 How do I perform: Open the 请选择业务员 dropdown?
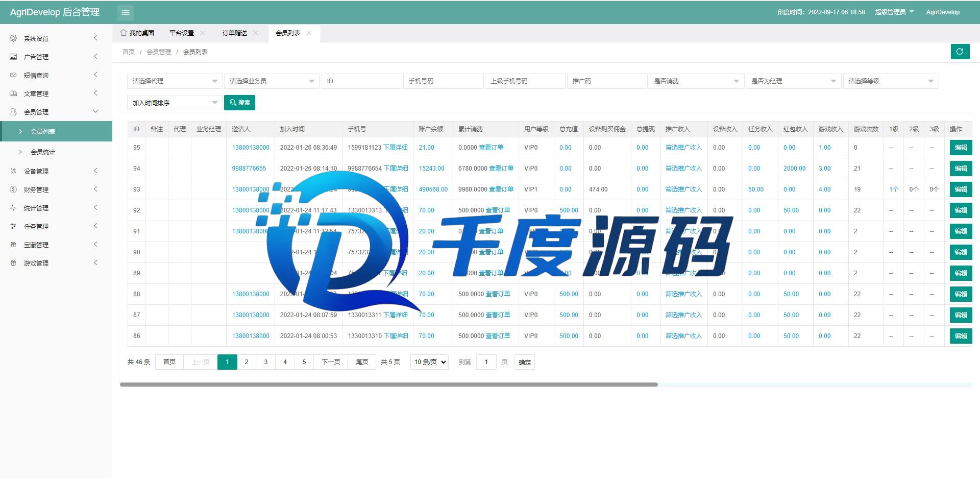(272, 81)
